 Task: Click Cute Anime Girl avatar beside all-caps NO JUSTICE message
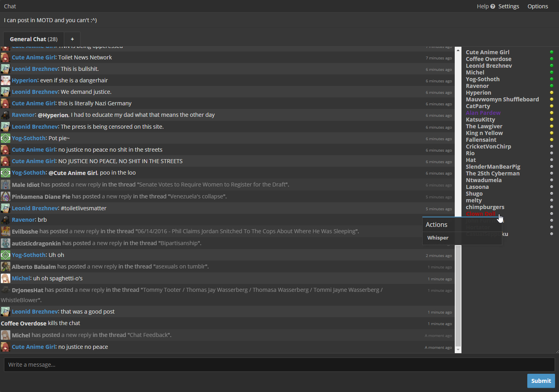[x=5, y=161]
